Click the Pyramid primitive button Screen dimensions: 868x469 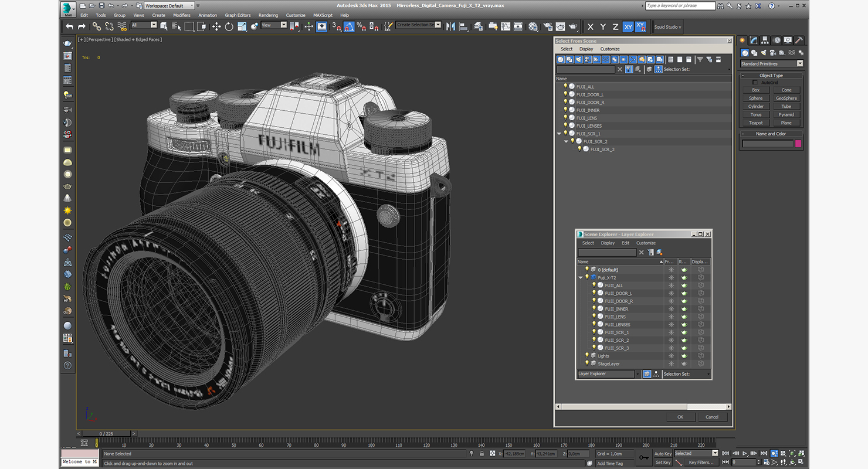[786, 115]
